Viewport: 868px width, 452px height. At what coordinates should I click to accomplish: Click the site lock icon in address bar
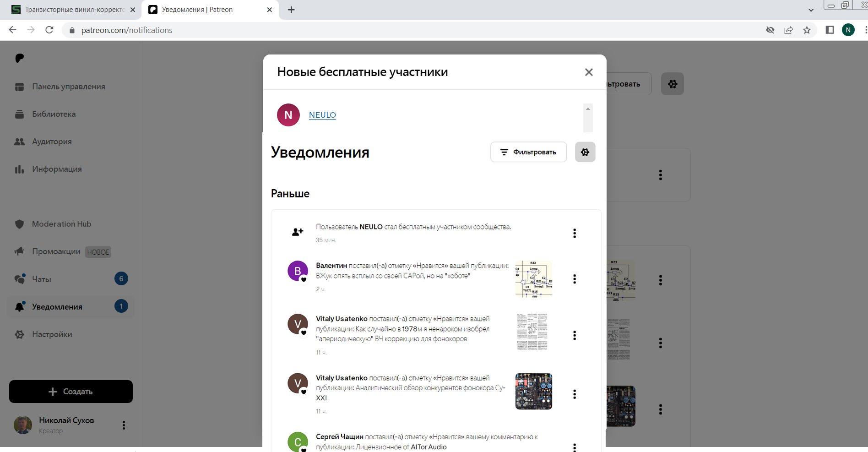(x=71, y=30)
